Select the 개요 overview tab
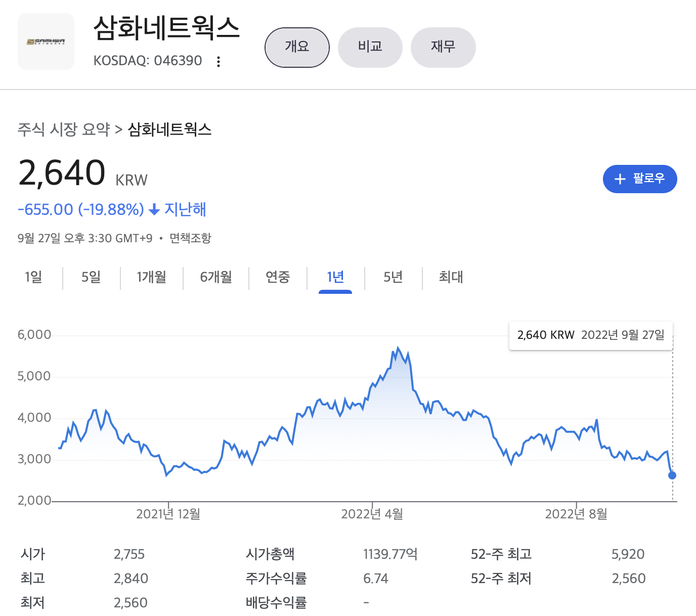 coord(297,47)
